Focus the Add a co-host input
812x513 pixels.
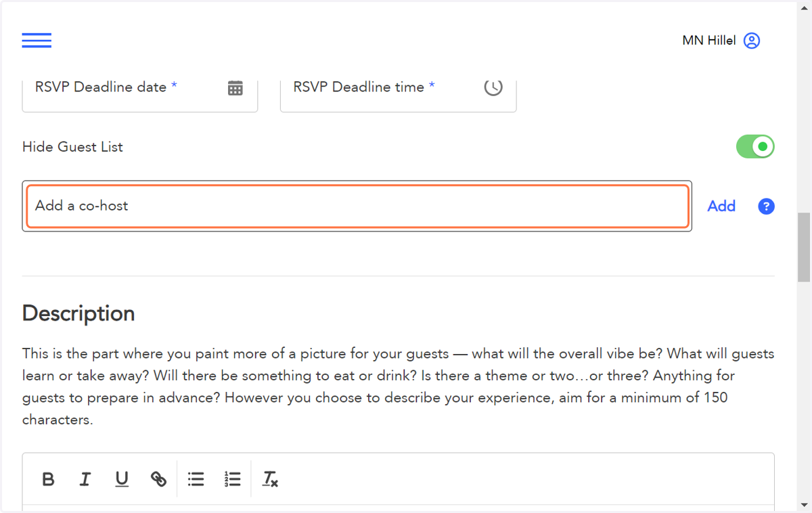357,206
